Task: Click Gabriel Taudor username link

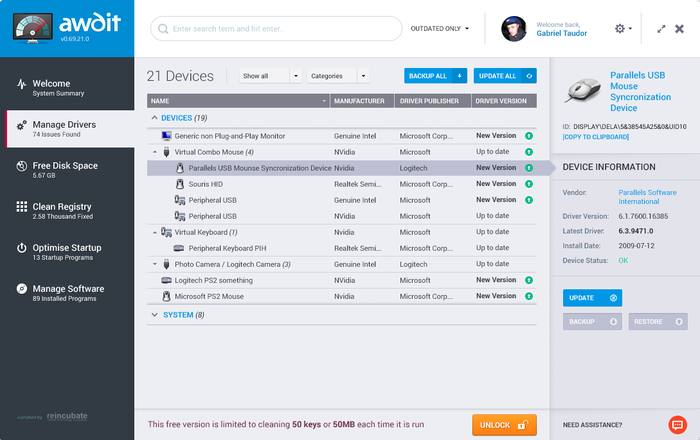Action: [562, 33]
